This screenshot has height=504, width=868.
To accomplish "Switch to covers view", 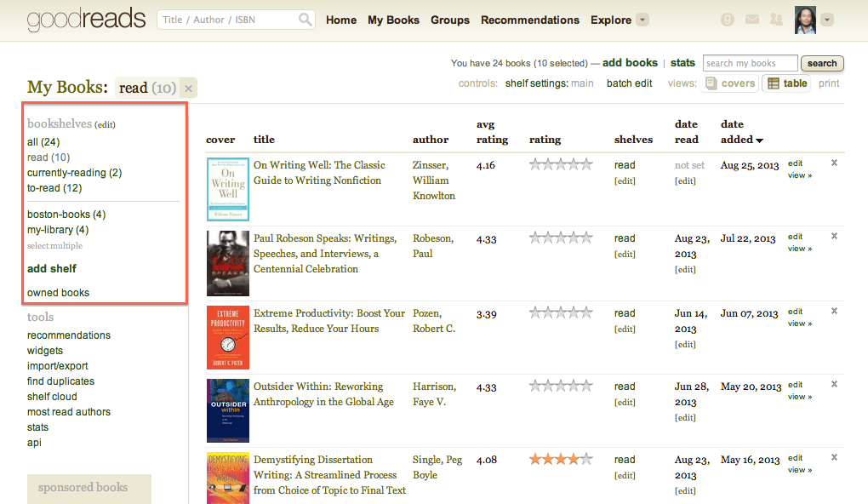I will (x=730, y=83).
